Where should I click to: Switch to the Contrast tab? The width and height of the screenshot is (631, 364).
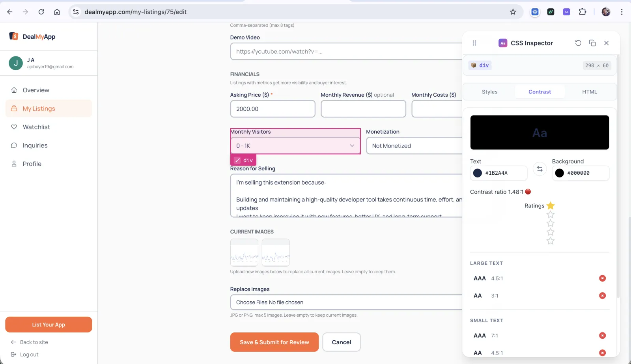[540, 91]
